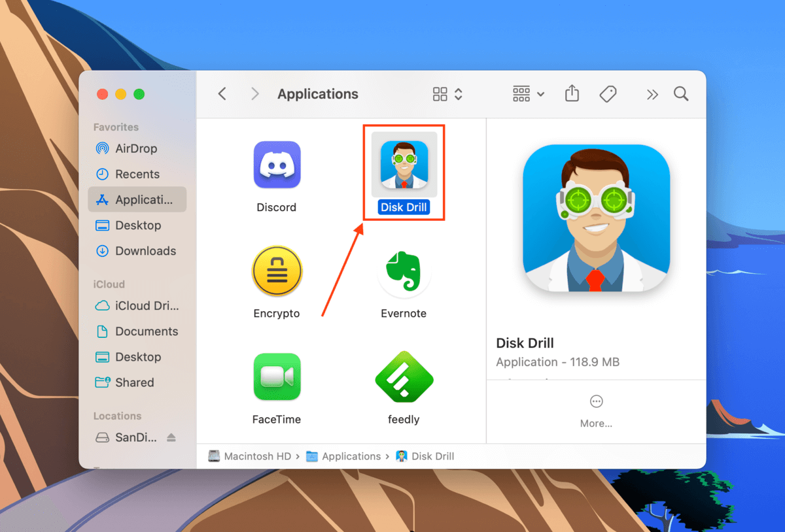
Task: Close the Finder window with red button
Action: point(102,94)
